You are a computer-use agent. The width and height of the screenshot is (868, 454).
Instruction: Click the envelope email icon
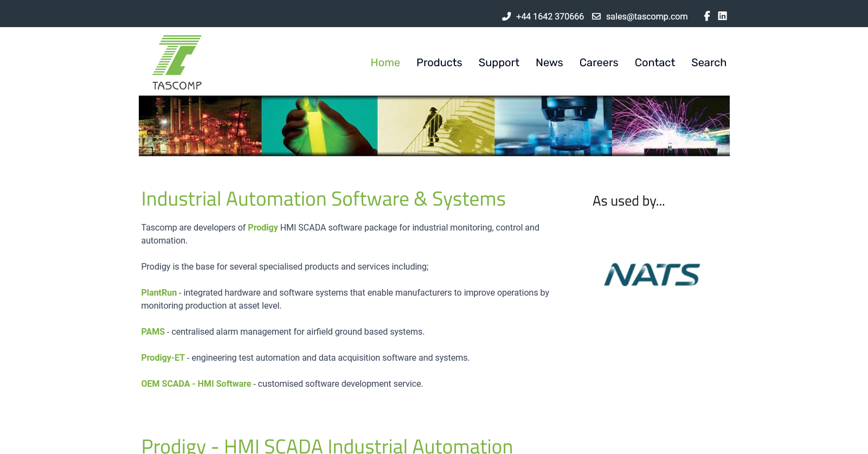[596, 16]
